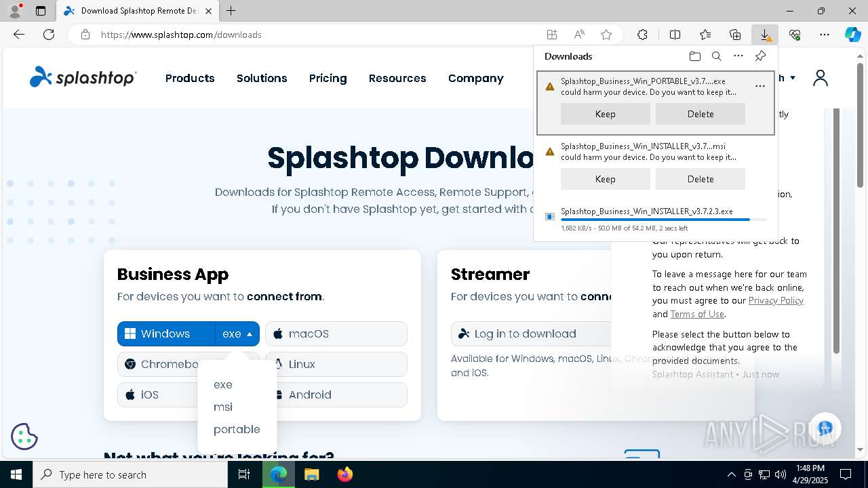This screenshot has width=868, height=488.
Task: Open Read aloud icon in address bar
Action: [579, 35]
